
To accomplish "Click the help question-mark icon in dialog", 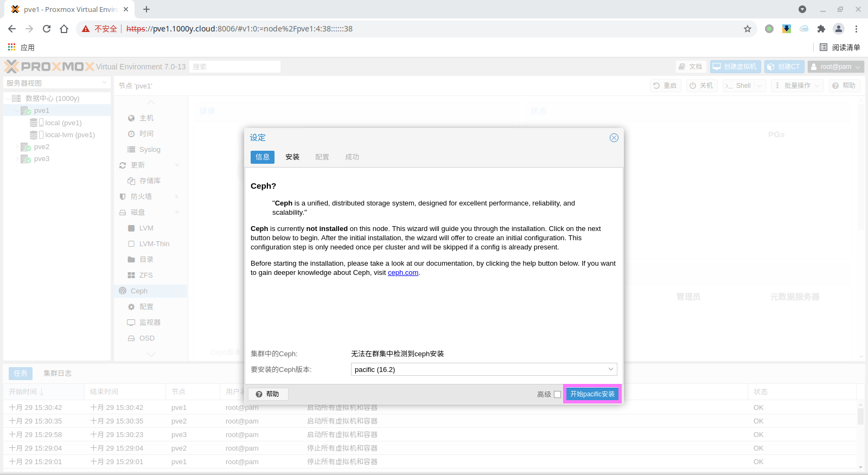I will coord(259,394).
